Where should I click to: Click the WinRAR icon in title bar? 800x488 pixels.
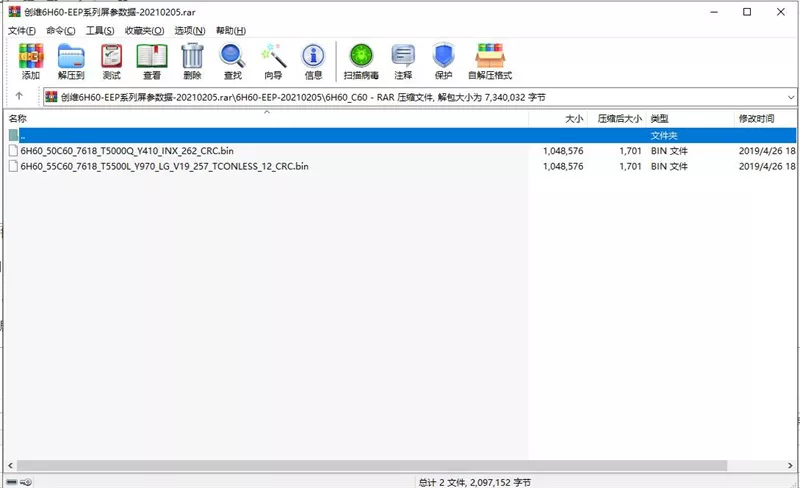click(x=14, y=12)
